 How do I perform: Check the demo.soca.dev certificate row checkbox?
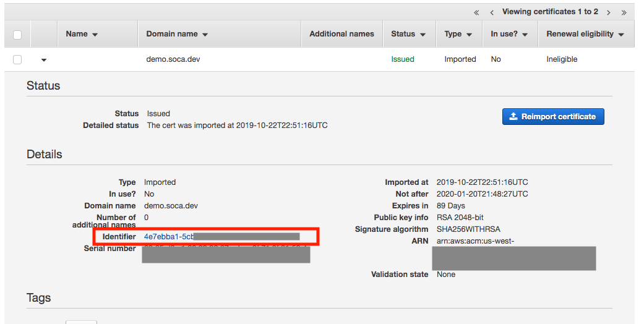[x=17, y=59]
